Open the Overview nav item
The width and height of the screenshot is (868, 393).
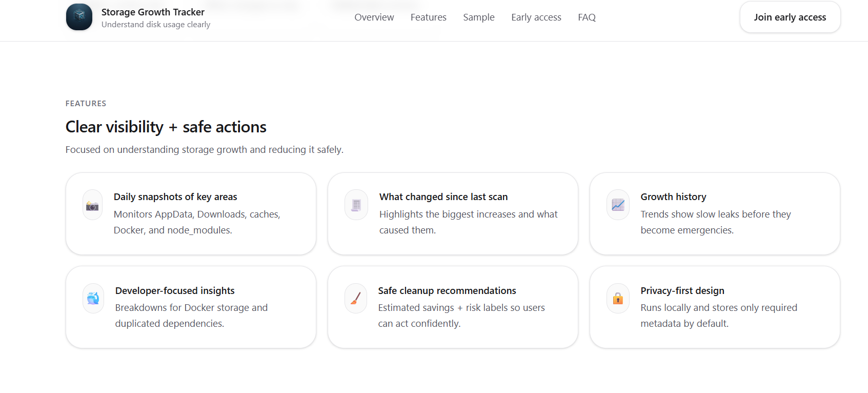tap(374, 17)
